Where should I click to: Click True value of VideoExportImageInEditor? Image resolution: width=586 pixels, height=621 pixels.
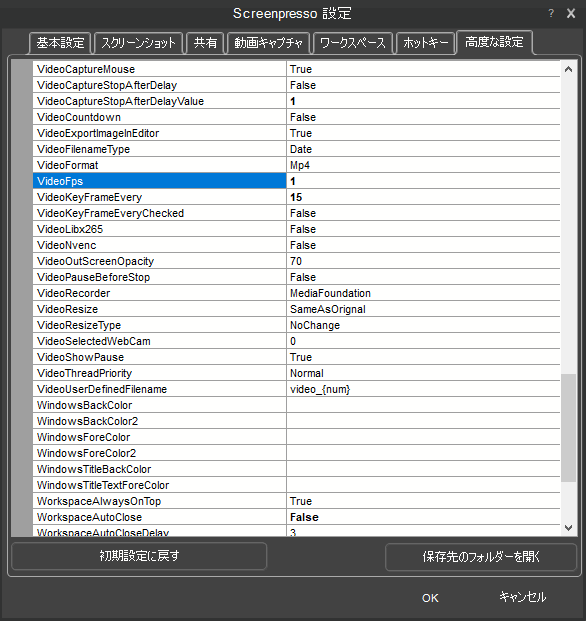click(423, 133)
